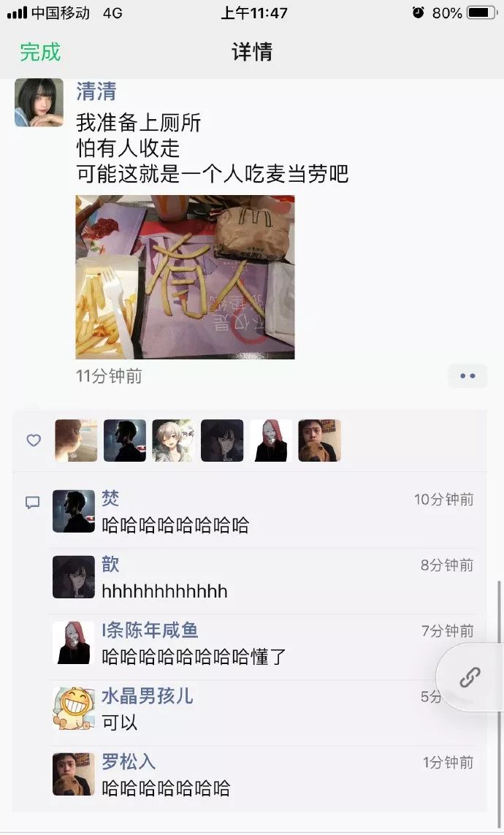504x835 pixels.
Task: Open the white-haired anime avatar in likes
Action: coord(174,441)
